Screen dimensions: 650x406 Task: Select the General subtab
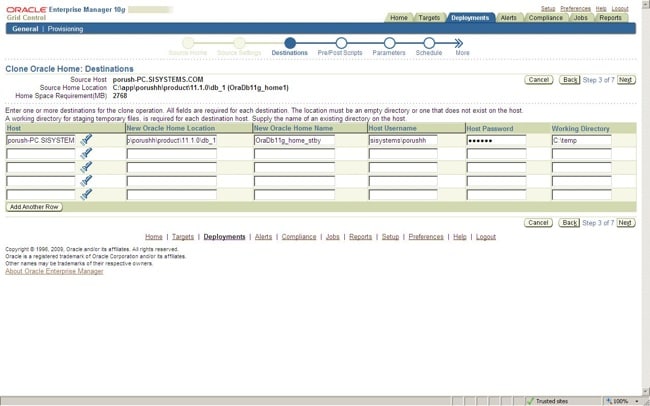[x=25, y=29]
